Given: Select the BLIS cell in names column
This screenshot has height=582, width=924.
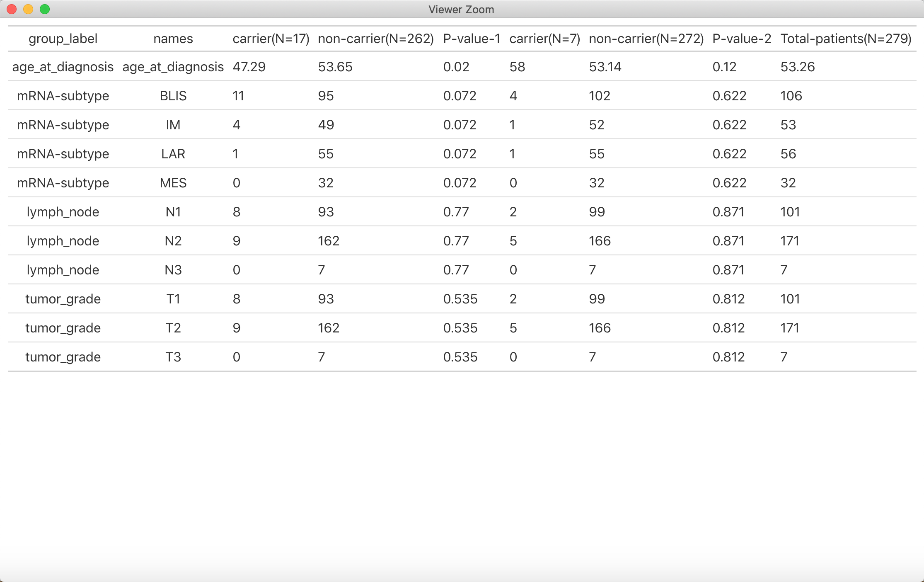Looking at the screenshot, I should (173, 96).
